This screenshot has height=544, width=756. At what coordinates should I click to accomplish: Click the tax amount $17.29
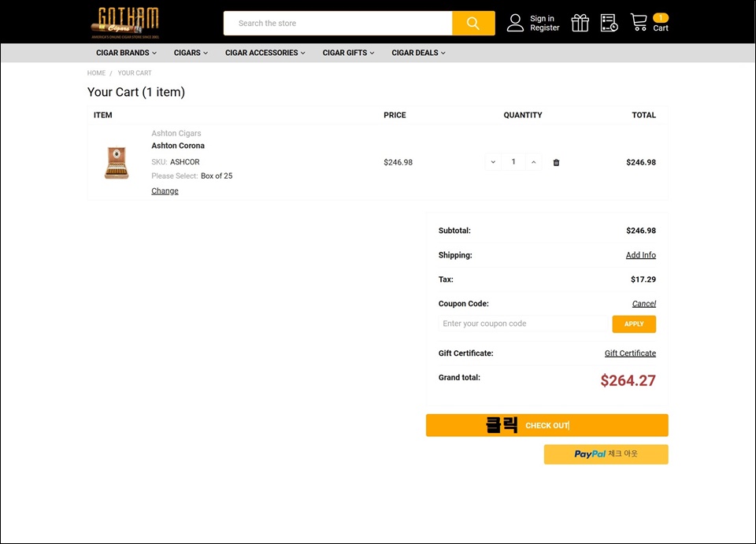[643, 279]
